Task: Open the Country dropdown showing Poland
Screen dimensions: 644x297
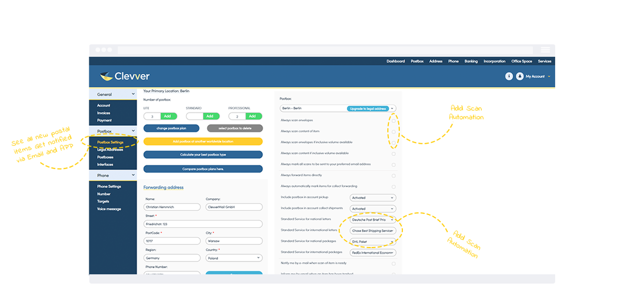Action: pos(234,258)
